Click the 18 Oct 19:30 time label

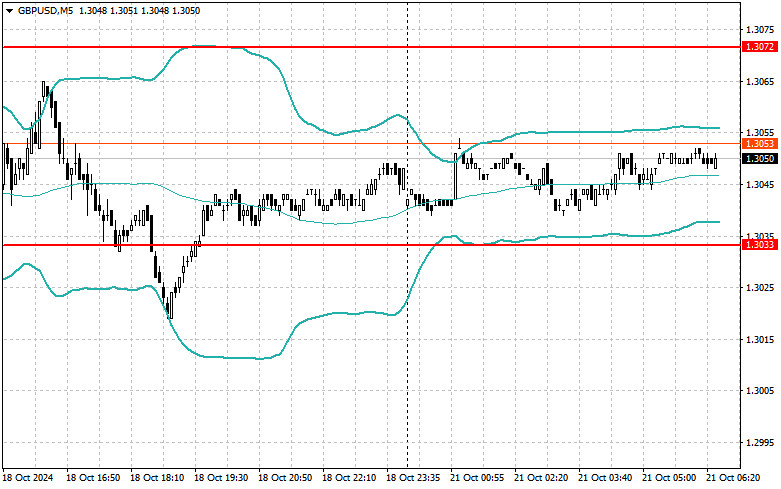point(221,478)
